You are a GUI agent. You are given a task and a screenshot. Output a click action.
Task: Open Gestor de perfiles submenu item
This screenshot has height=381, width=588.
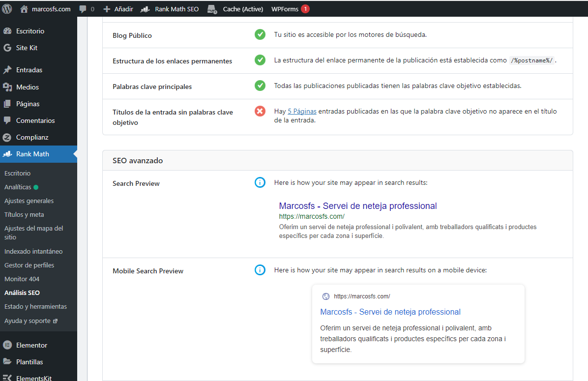pos(29,265)
